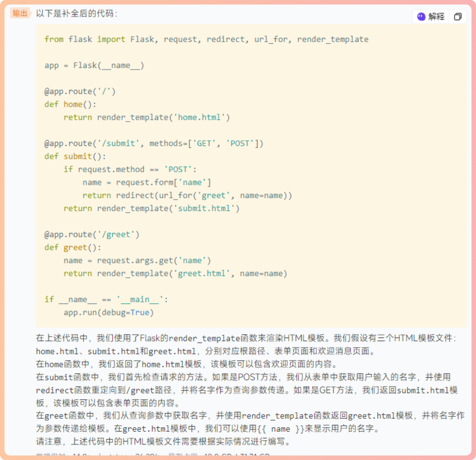Click the paragraph starting 在home函数中
Viewport: 476px width, 460px height.
(187, 364)
